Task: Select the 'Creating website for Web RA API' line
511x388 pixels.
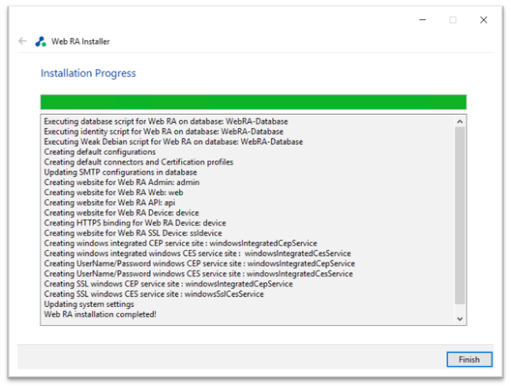Action: [x=109, y=203]
